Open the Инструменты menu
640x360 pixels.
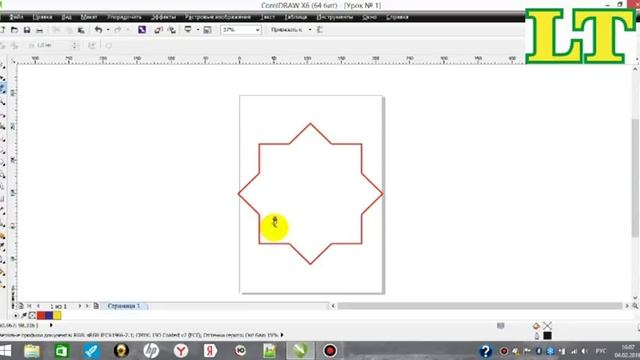pos(335,17)
